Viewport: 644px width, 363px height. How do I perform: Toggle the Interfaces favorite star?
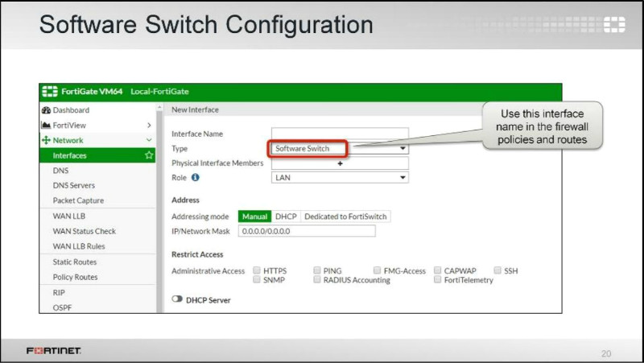149,155
